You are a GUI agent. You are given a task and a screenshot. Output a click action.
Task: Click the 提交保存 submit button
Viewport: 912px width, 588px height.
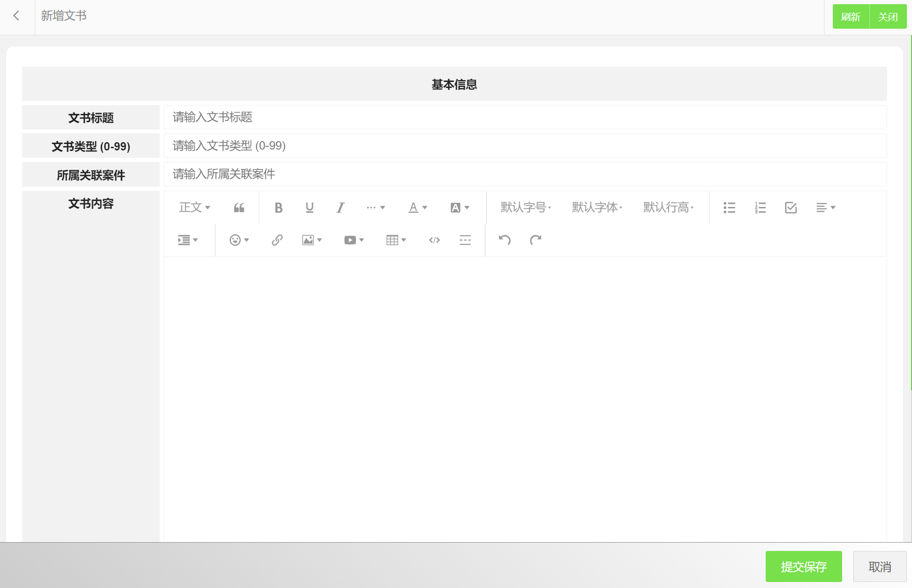pos(803,566)
